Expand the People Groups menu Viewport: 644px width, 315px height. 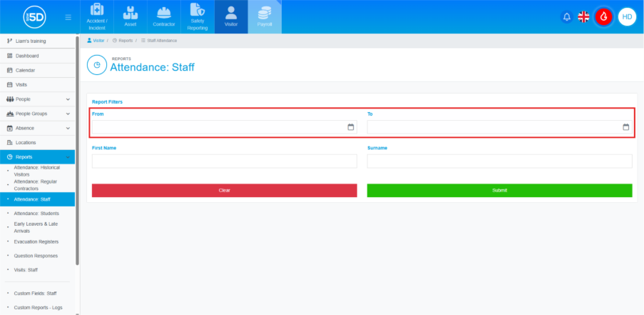coord(37,114)
